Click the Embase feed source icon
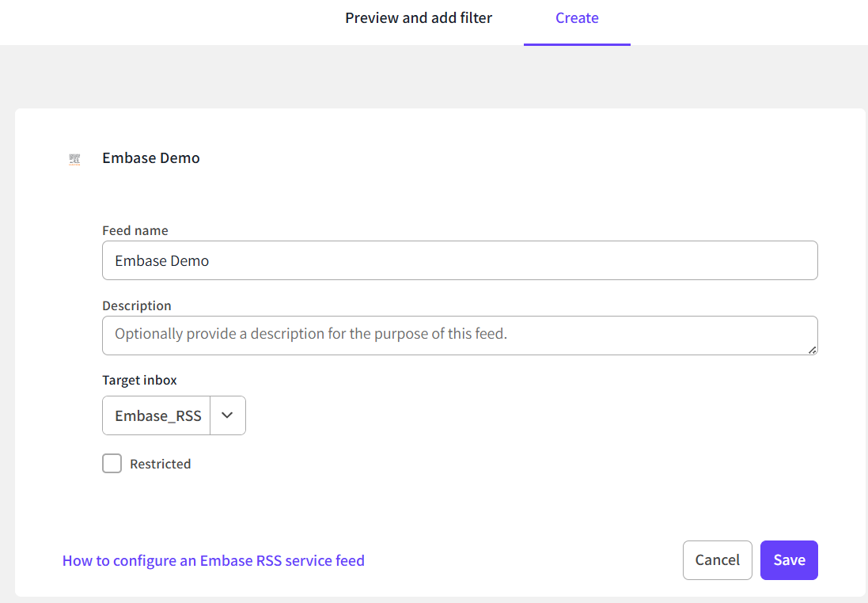The height and width of the screenshot is (603, 868). (x=74, y=159)
